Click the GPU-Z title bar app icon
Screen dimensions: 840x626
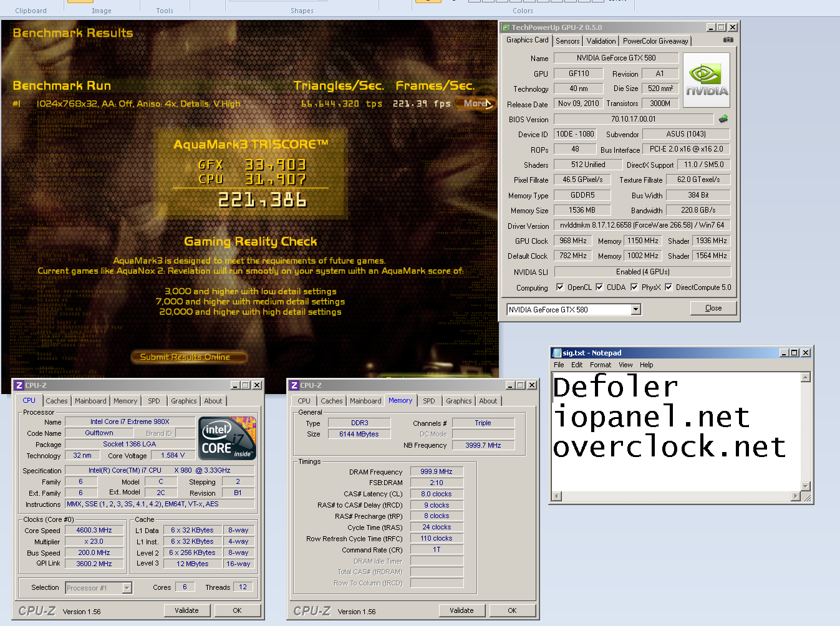point(506,27)
